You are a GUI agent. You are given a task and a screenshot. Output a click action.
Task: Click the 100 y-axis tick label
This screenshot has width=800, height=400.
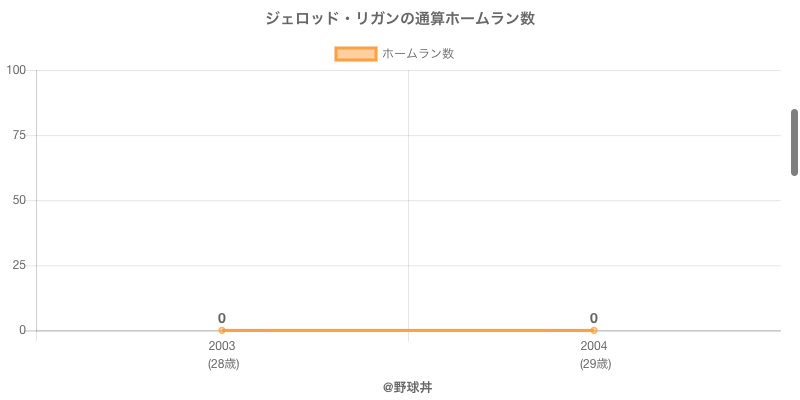pos(16,70)
